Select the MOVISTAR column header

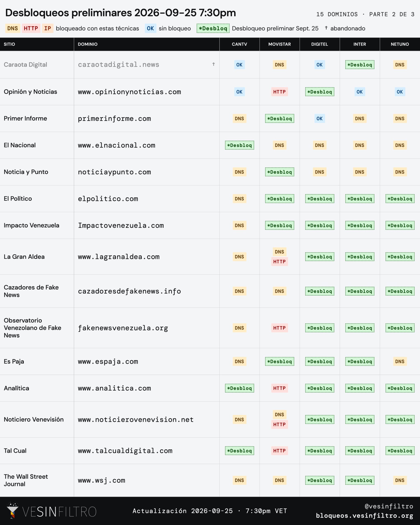click(x=280, y=44)
